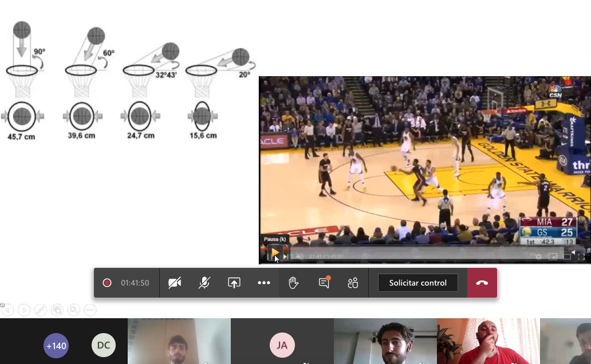Enter fullscreen in the video player
This screenshot has width=591, height=364.
coord(581,256)
